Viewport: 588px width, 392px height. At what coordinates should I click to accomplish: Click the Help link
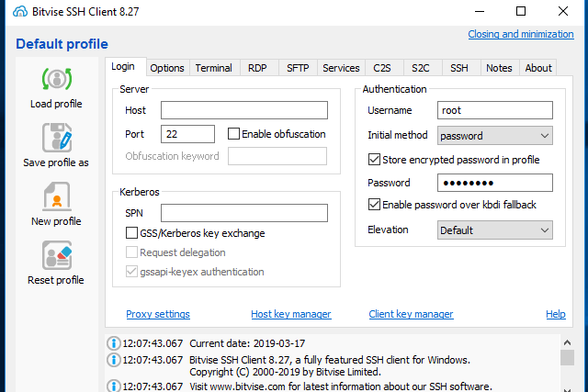556,314
